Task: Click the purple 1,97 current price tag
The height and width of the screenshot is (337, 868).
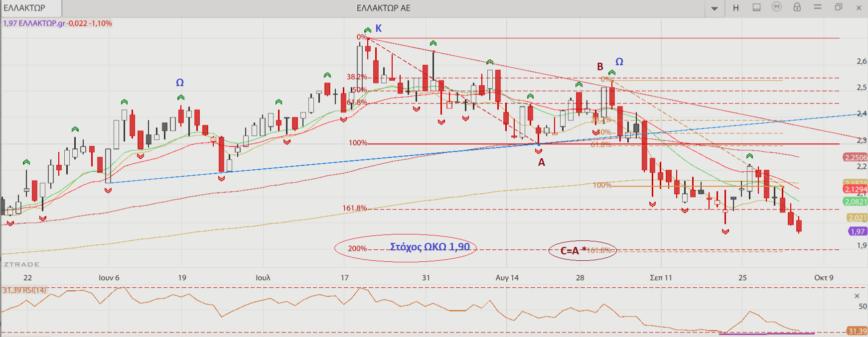Action: pyautogui.click(x=858, y=231)
